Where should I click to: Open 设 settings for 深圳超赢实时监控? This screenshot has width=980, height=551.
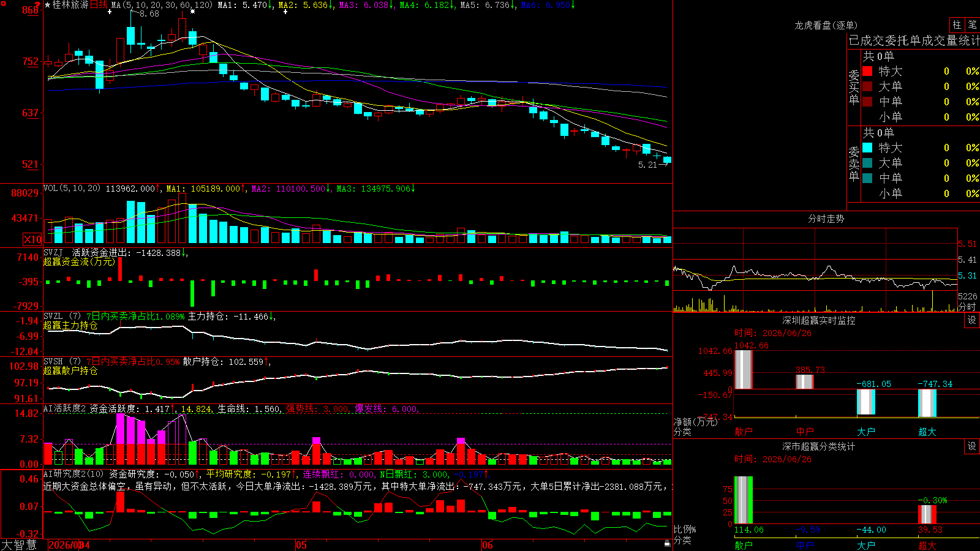click(972, 320)
